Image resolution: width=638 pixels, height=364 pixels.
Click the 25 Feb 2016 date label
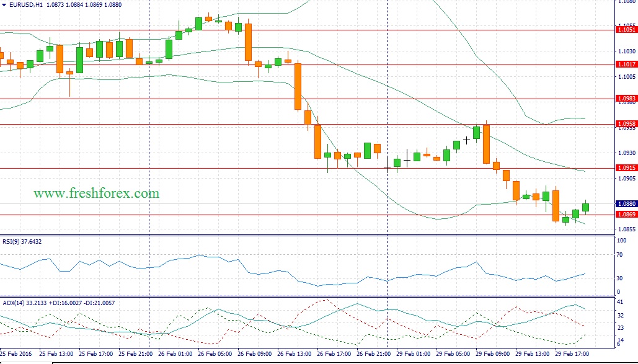(16, 353)
